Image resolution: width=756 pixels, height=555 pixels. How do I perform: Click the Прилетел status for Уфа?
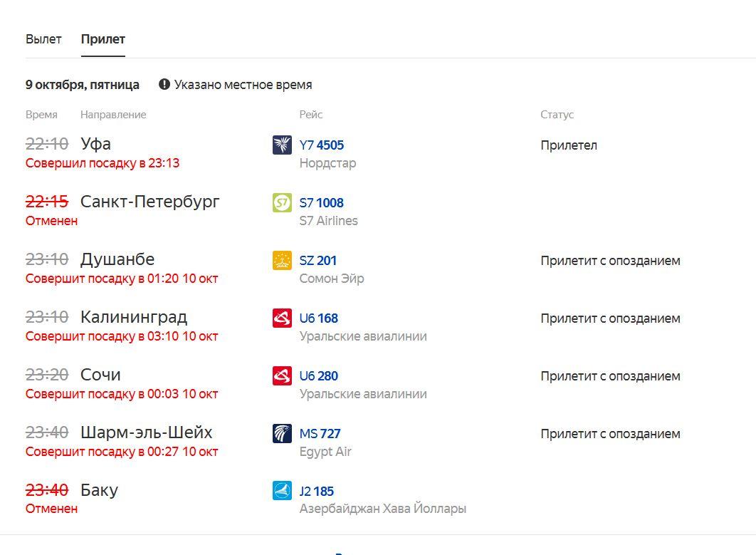(569, 145)
